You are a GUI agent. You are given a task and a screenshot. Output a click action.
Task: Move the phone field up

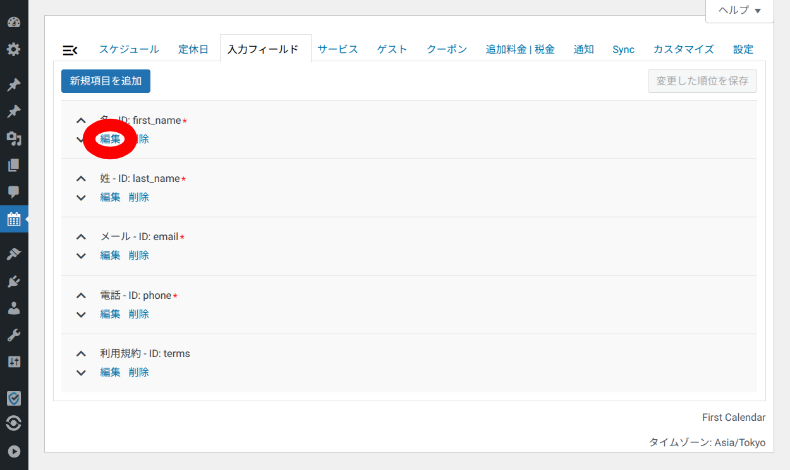point(81,295)
